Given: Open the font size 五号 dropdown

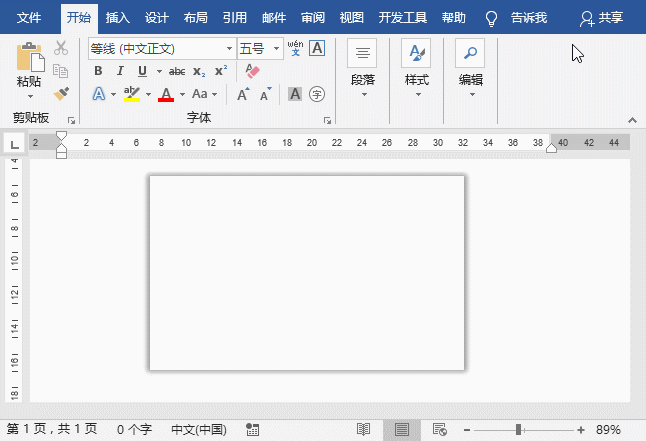Looking at the screenshot, I should coord(277,48).
